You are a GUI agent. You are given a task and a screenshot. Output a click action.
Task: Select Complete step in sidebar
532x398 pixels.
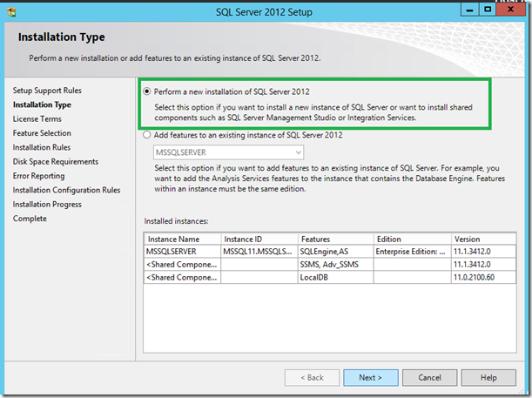(30, 219)
